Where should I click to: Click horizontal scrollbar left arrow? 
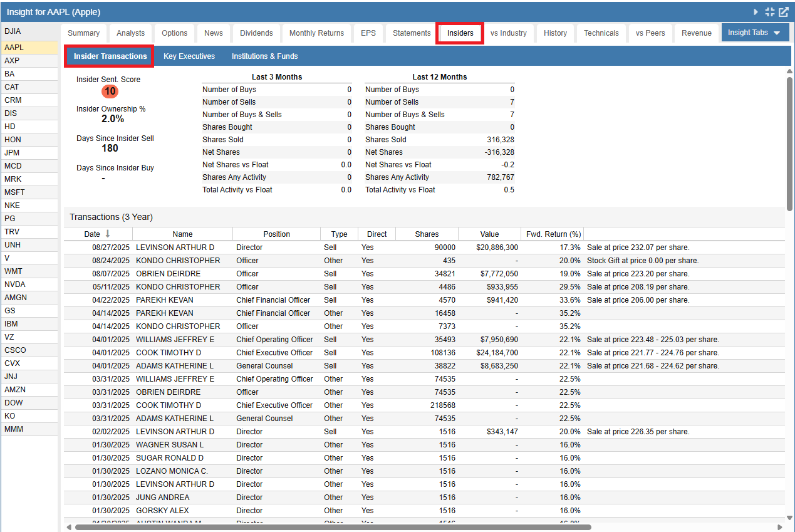point(69,527)
